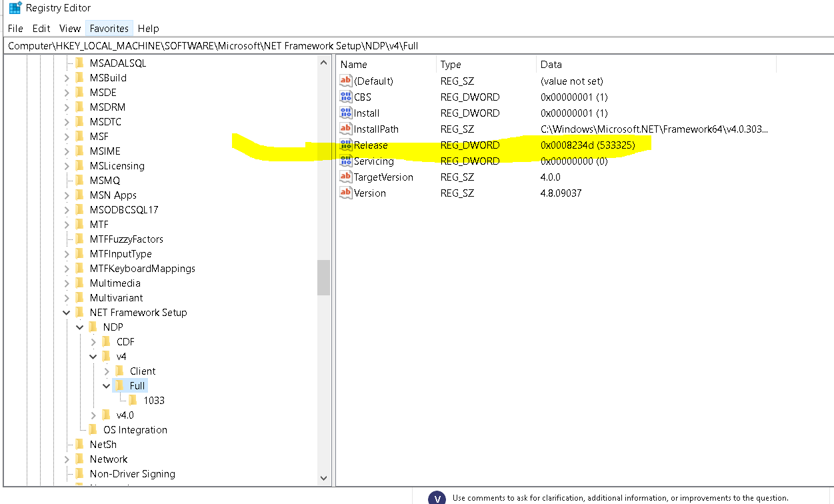Viewport: 834px width, 504px height.
Task: Collapse the v4 key
Action: coord(93,356)
